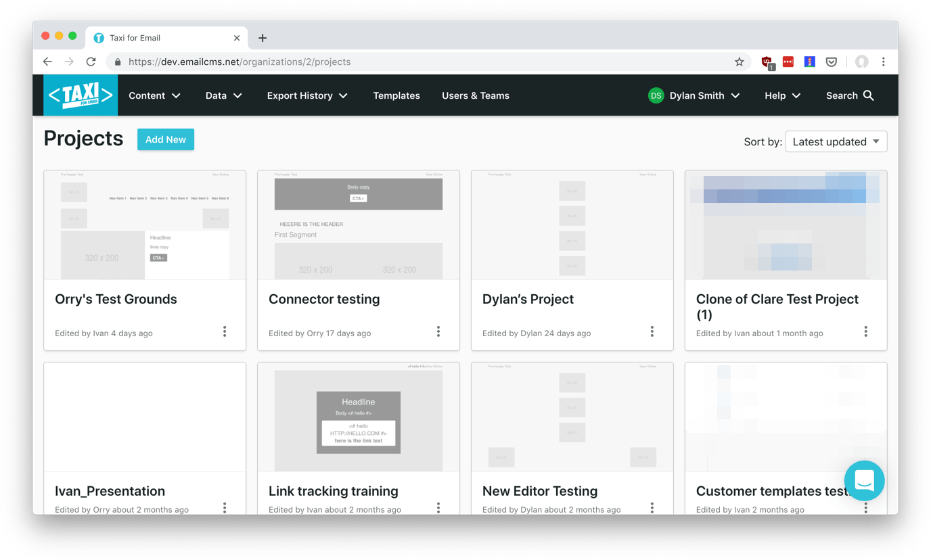Open the Dylan Smith account dropdown
Viewport: 931px width, 560px height.
coord(694,95)
